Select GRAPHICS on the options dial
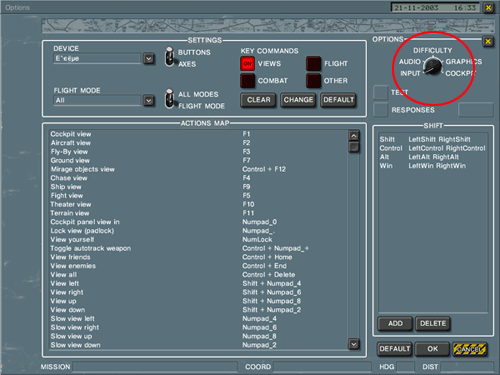 tap(464, 62)
